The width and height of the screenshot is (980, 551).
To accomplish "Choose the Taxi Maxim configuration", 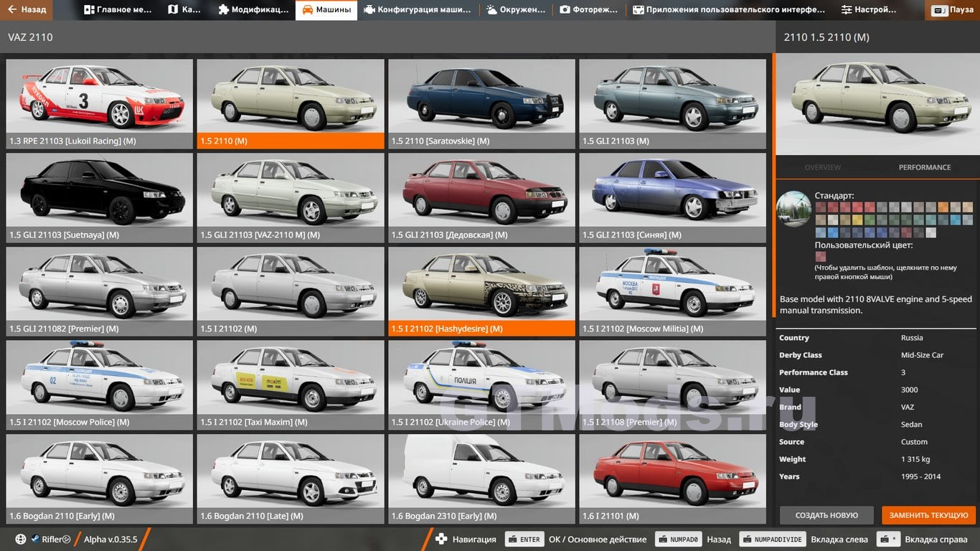I will coord(291,385).
